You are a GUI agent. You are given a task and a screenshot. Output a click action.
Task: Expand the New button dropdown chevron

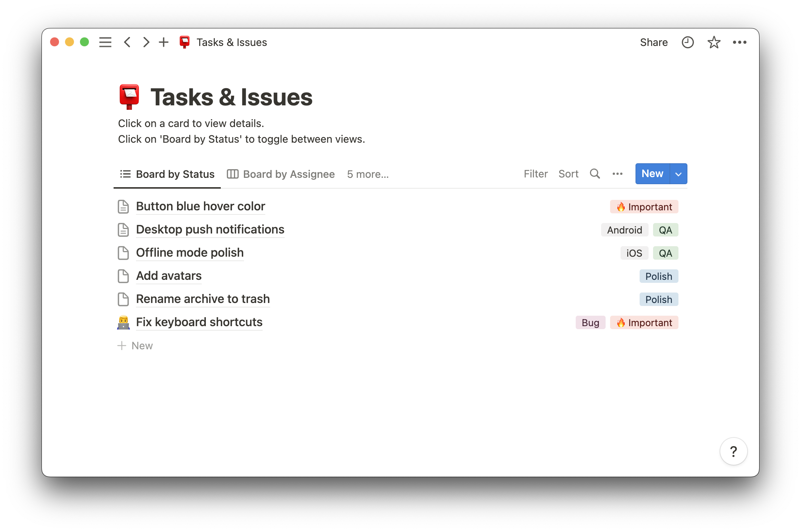pyautogui.click(x=678, y=174)
